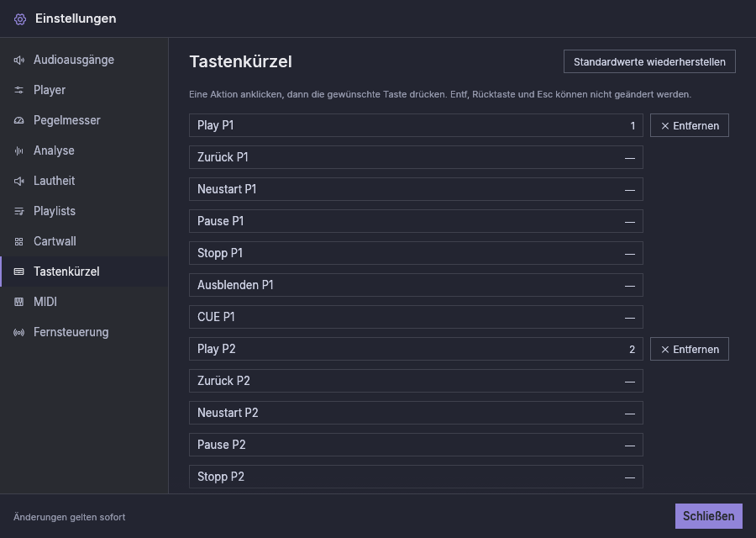The image size is (756, 538).
Task: Select the Play P2 shortcut row
Action: click(416, 349)
